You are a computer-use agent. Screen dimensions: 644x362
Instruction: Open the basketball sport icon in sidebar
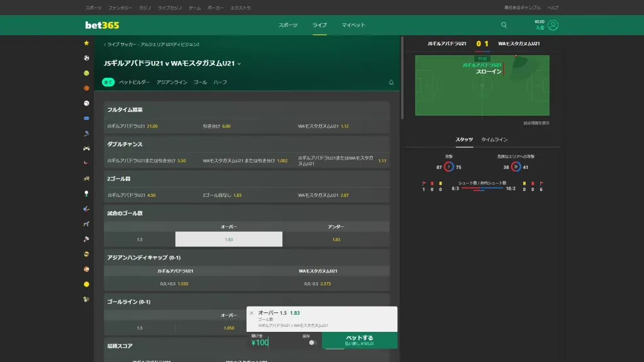[x=86, y=88]
